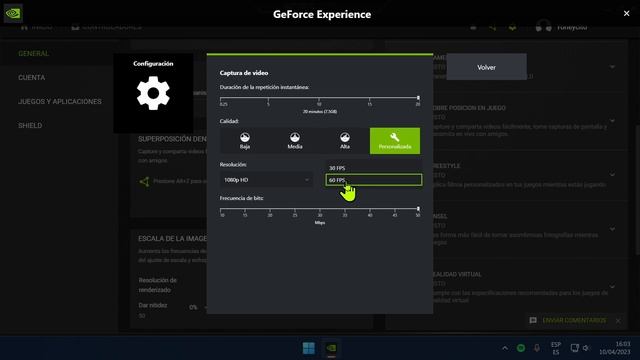
Task: Expand the first right-panel section chevron
Action: tap(612, 67)
